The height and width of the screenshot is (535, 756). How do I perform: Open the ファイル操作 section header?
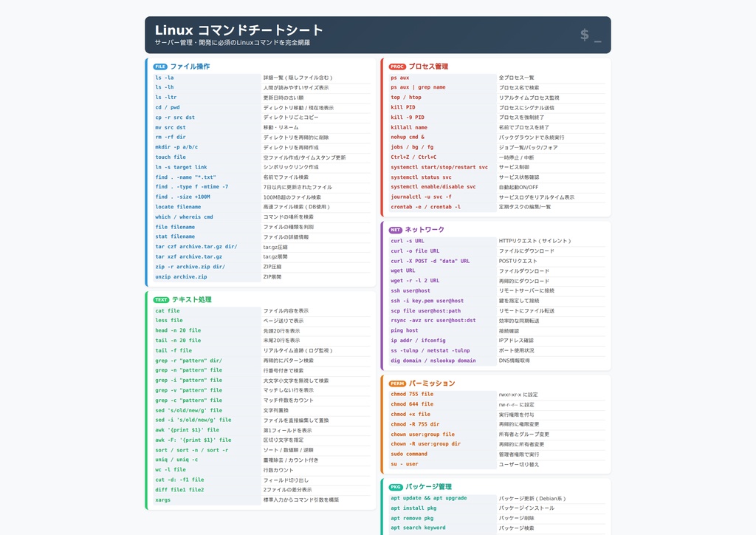(188, 67)
